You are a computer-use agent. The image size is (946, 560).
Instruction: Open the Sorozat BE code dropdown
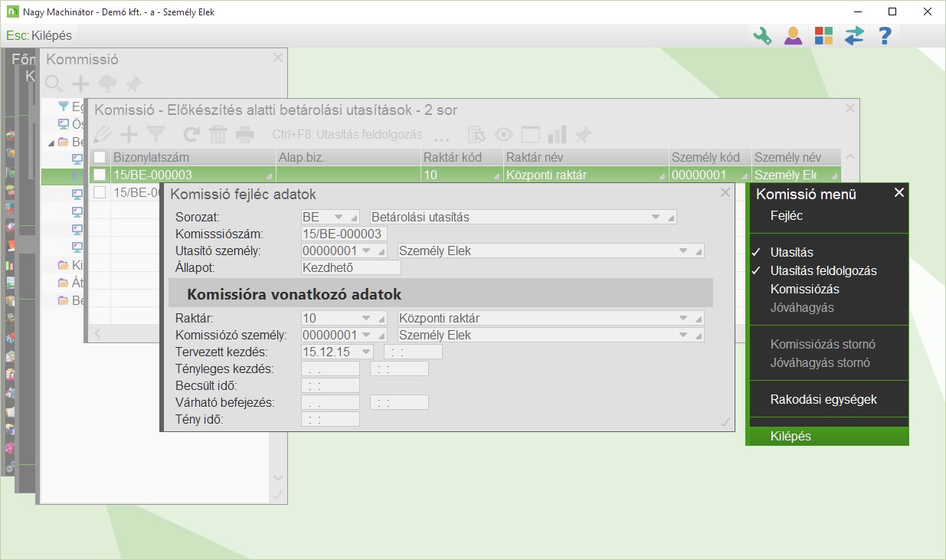click(339, 217)
